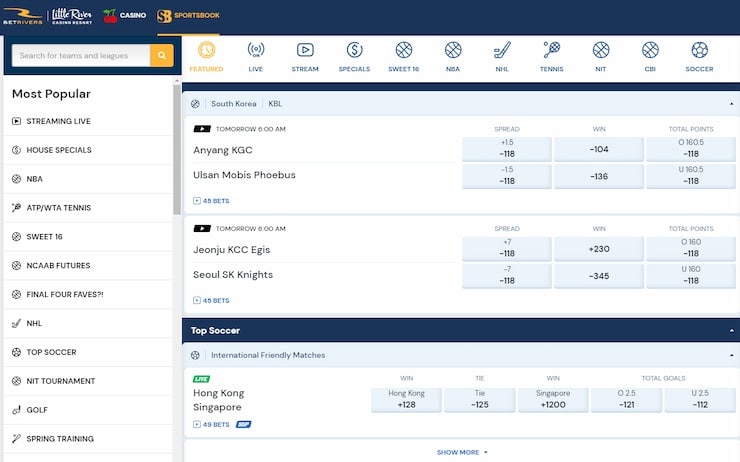
Task: Click the BetRivers logo
Action: 23,15
